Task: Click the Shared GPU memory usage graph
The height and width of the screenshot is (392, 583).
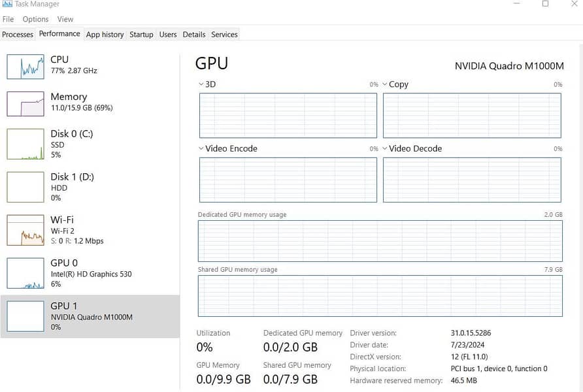Action: [x=380, y=296]
